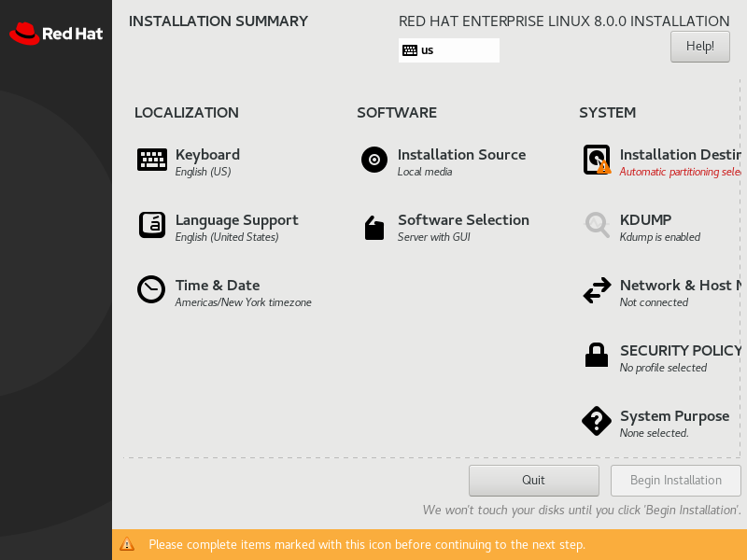Open Language Support settings
The image size is (747, 560).
point(237,220)
